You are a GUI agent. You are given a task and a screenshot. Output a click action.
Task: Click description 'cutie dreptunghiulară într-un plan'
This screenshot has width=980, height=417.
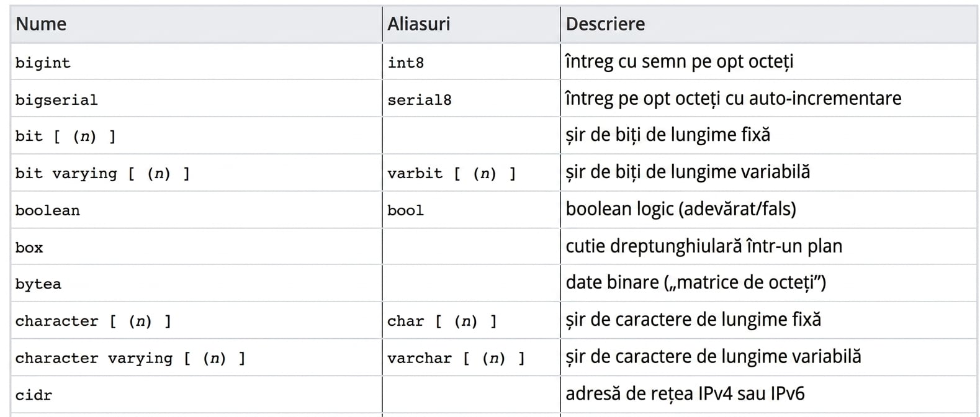704,246
